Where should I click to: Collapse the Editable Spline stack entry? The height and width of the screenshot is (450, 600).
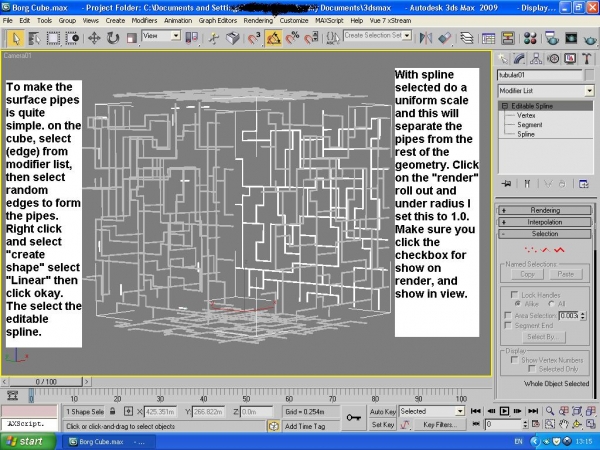click(x=504, y=106)
